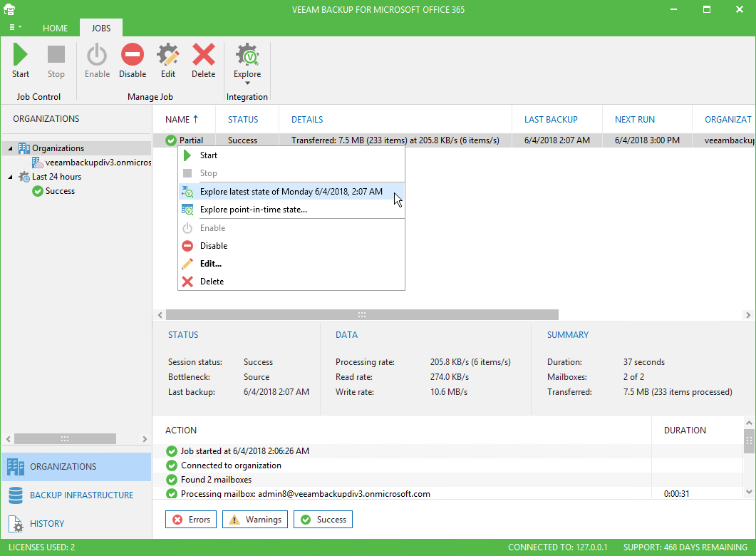Image resolution: width=756 pixels, height=556 pixels.
Task: Click up arrow of action log scrollbar
Action: [x=749, y=423]
